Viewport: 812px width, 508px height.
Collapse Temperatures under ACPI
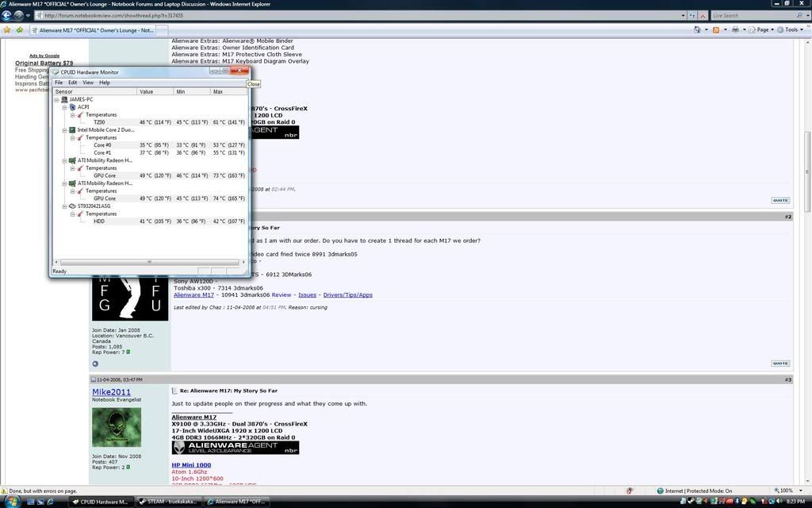coord(72,115)
